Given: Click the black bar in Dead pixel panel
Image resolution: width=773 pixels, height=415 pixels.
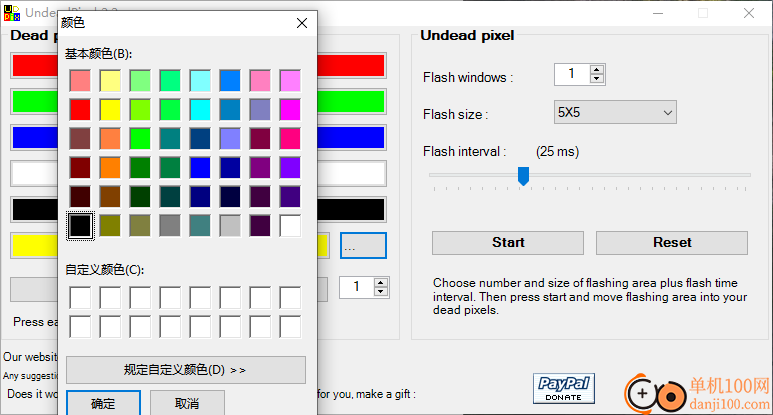Looking at the screenshot, I should point(351,209).
